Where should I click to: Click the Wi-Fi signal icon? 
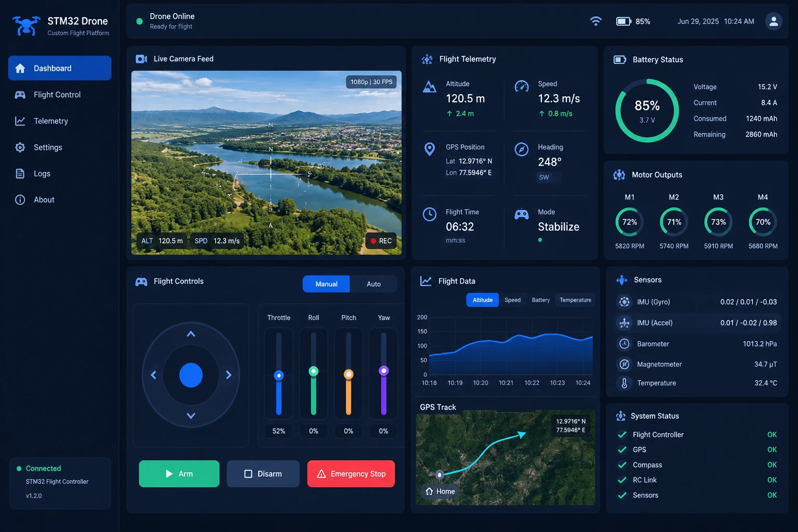point(596,21)
